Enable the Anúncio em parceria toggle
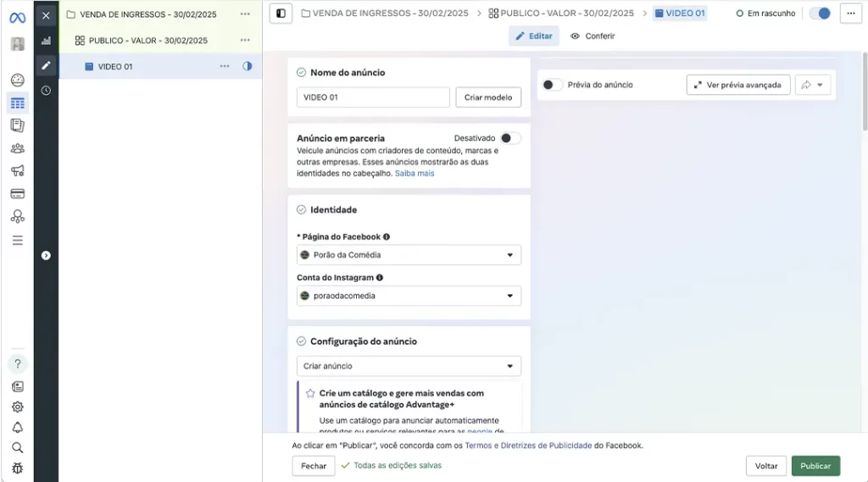The height and width of the screenshot is (482, 868). [x=509, y=138]
